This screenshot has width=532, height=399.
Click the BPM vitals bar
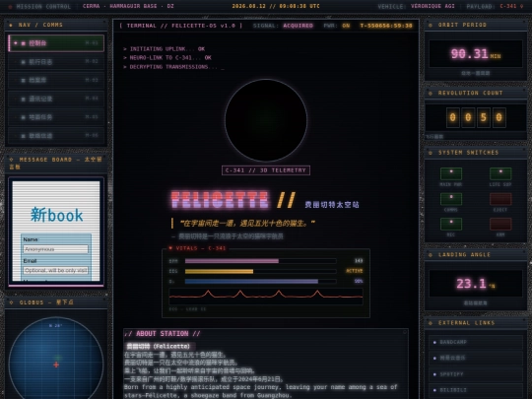click(260, 261)
